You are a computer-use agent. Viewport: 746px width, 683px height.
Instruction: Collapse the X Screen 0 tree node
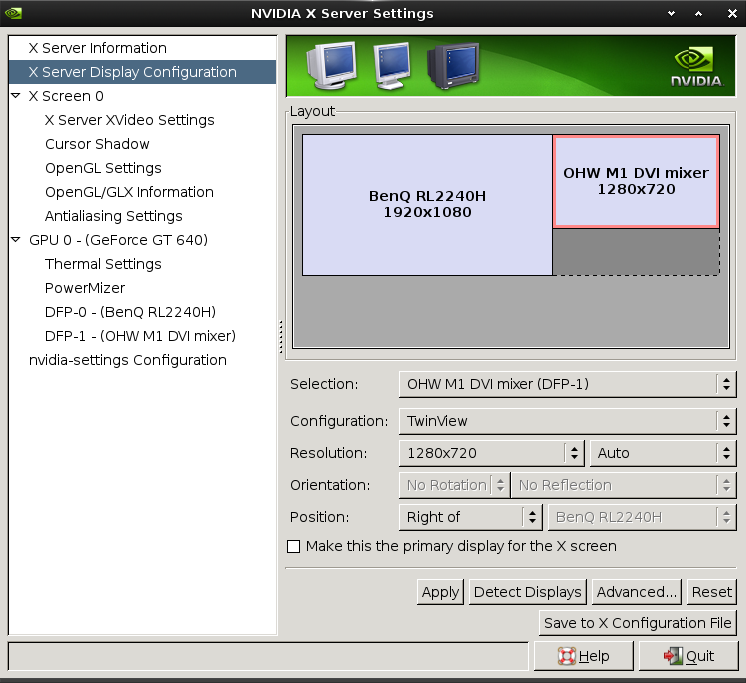[x=16, y=96]
